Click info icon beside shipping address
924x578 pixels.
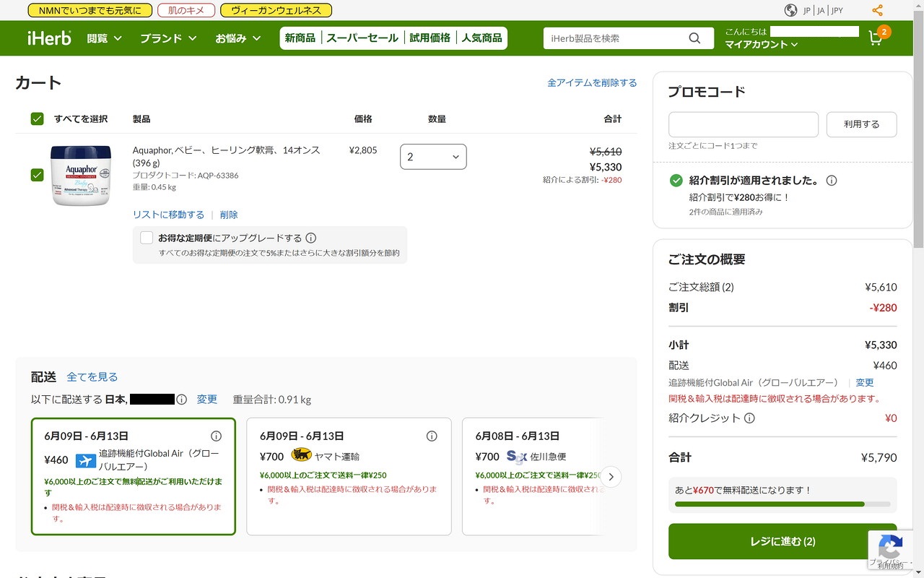click(182, 400)
